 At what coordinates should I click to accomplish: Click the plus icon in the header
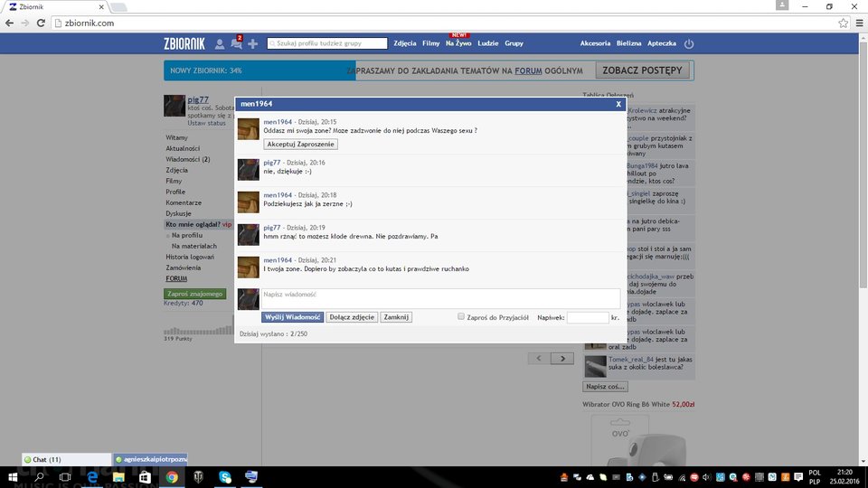[253, 43]
